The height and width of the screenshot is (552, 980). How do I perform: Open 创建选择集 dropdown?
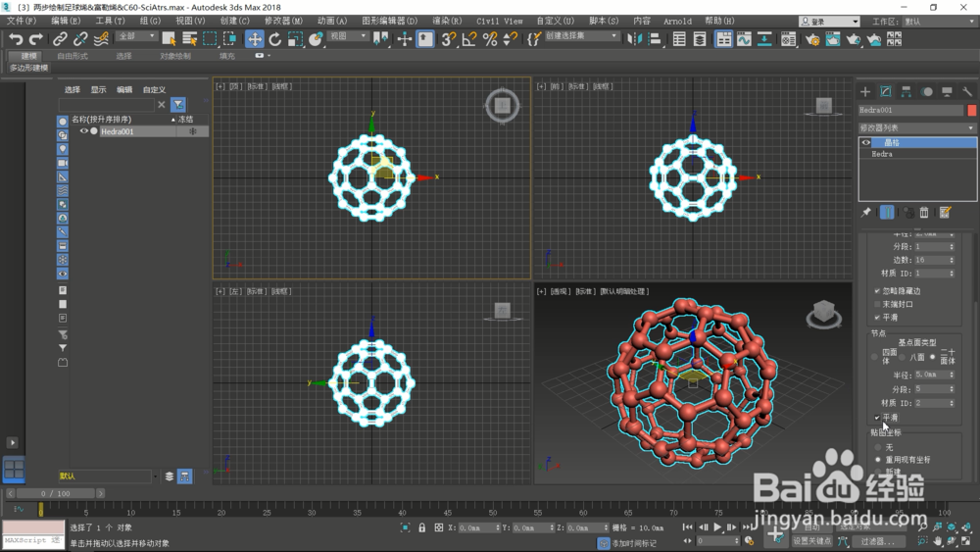pyautogui.click(x=580, y=36)
